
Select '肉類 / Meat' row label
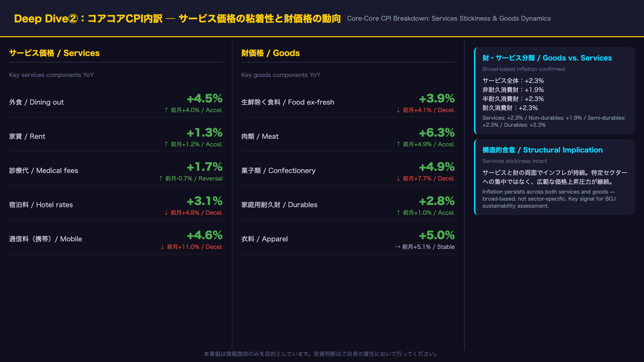(260, 136)
